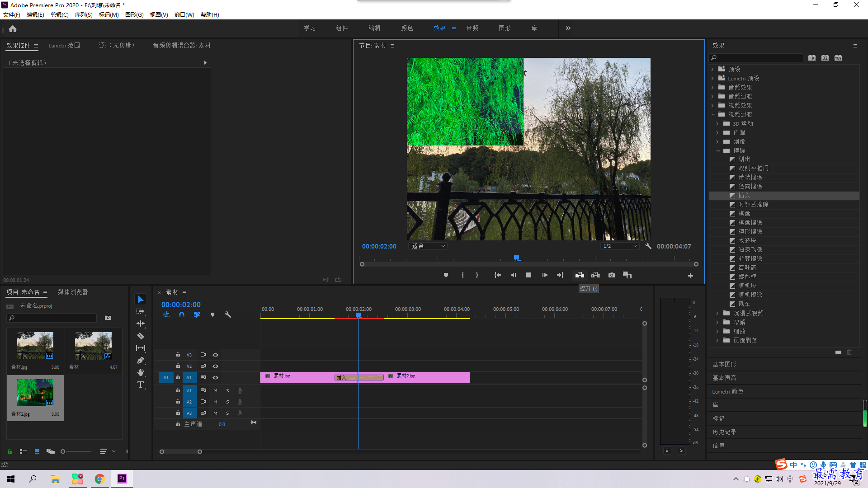Open the 适合 zoom level dropdown
The height and width of the screenshot is (488, 868).
(x=428, y=246)
